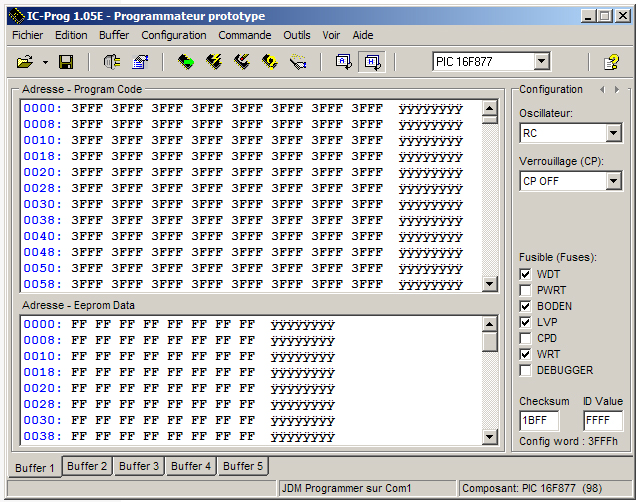Select program code address row 0028:
Viewport: 638px width, 502px height.
(42, 188)
